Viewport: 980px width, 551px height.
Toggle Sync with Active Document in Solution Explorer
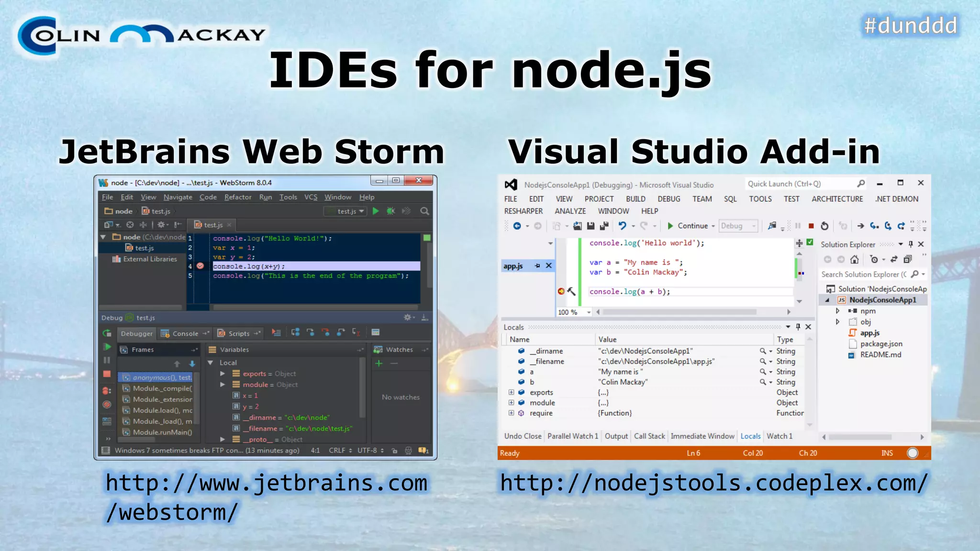point(894,259)
